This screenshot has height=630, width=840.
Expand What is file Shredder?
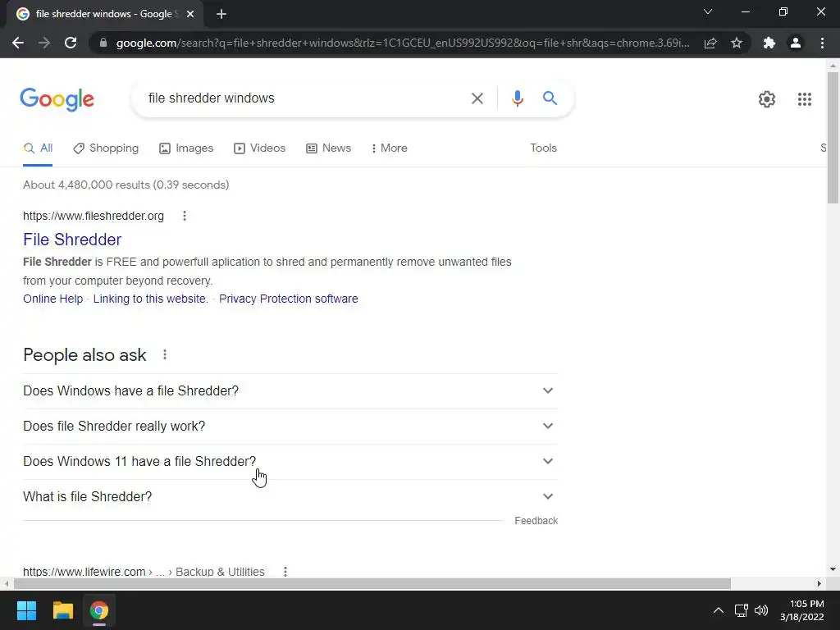290,497
